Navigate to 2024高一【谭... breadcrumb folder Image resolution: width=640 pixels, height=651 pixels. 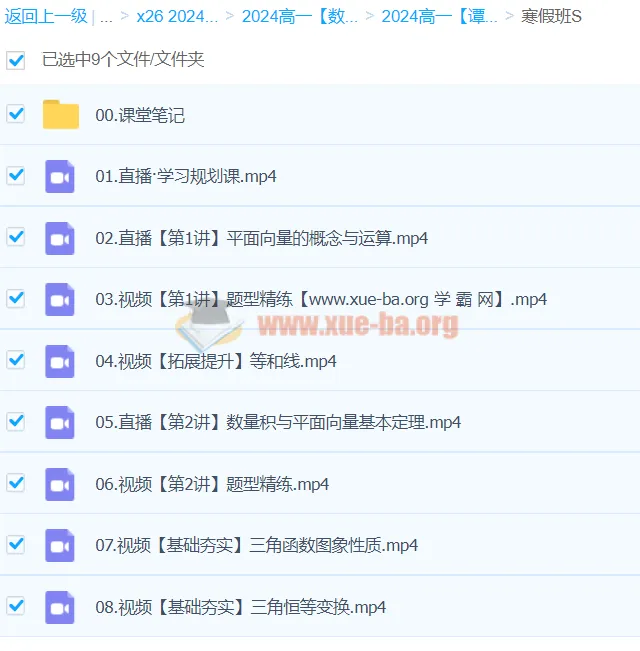[x=439, y=16]
